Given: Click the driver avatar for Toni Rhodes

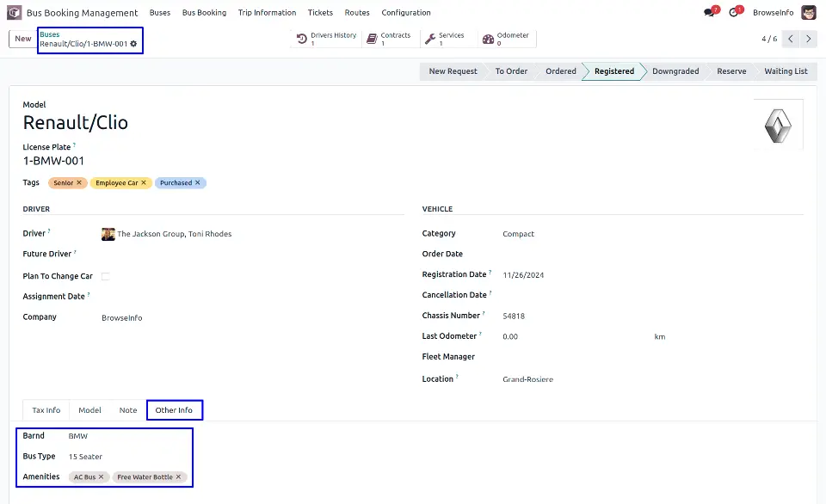Looking at the screenshot, I should 108,234.
